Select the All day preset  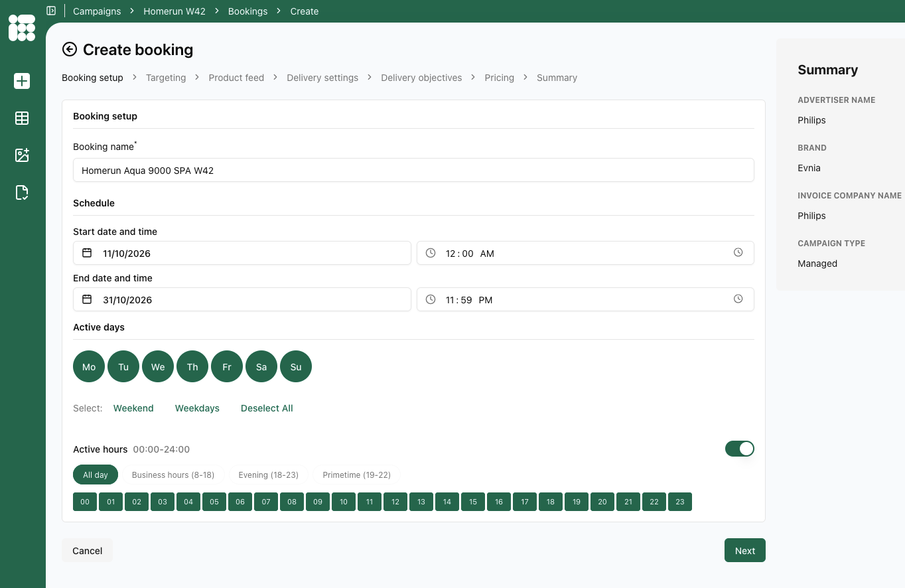(x=96, y=475)
